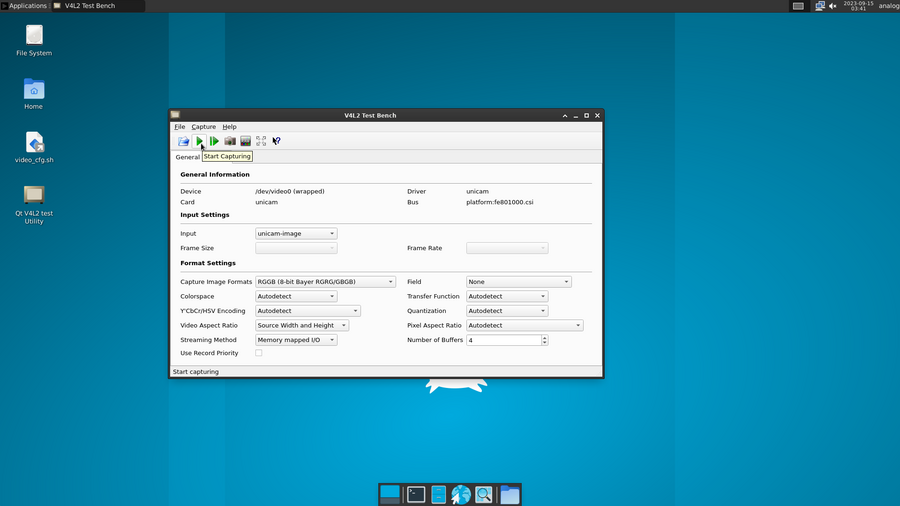
Task: Open the Field dropdown showing None
Action: coord(518,282)
